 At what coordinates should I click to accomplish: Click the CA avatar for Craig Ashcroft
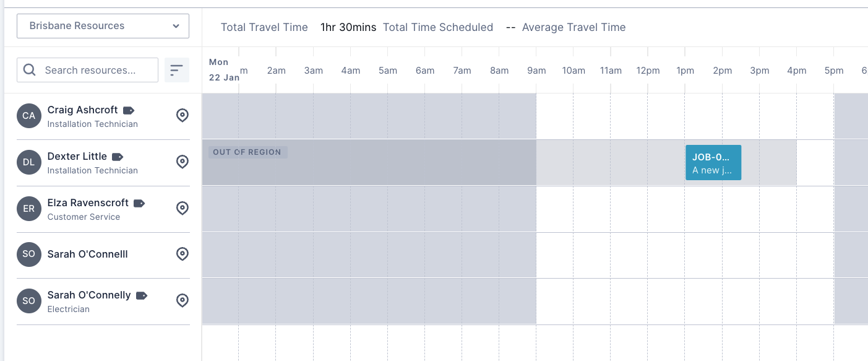[29, 116]
